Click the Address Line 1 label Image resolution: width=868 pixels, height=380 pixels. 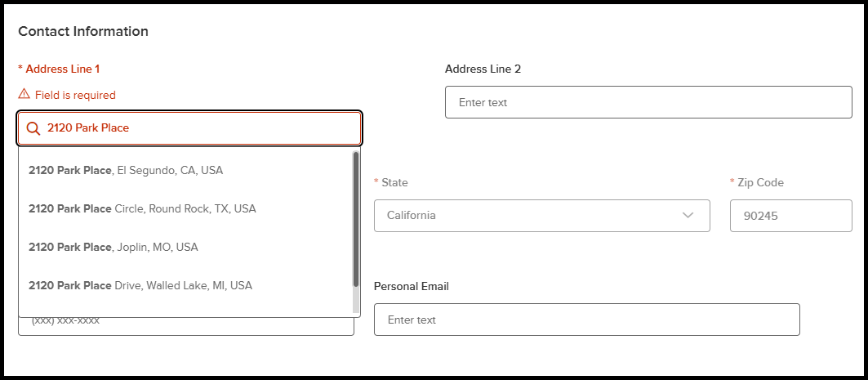tap(59, 69)
